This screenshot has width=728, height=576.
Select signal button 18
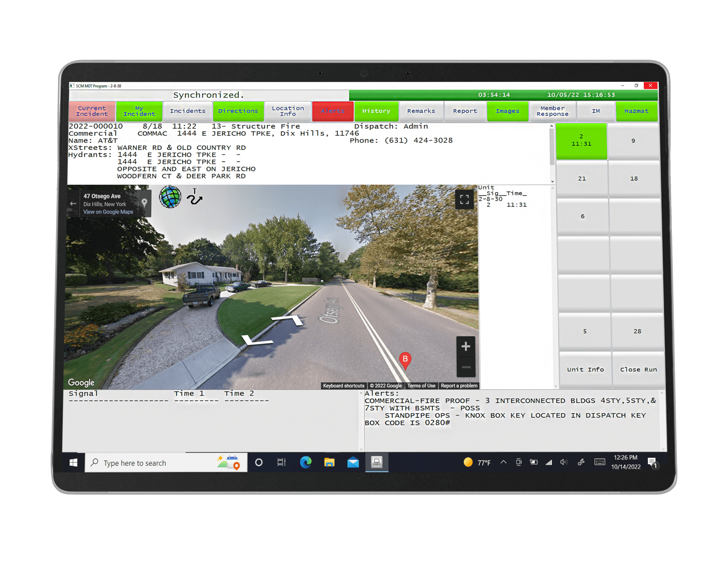pyautogui.click(x=634, y=178)
